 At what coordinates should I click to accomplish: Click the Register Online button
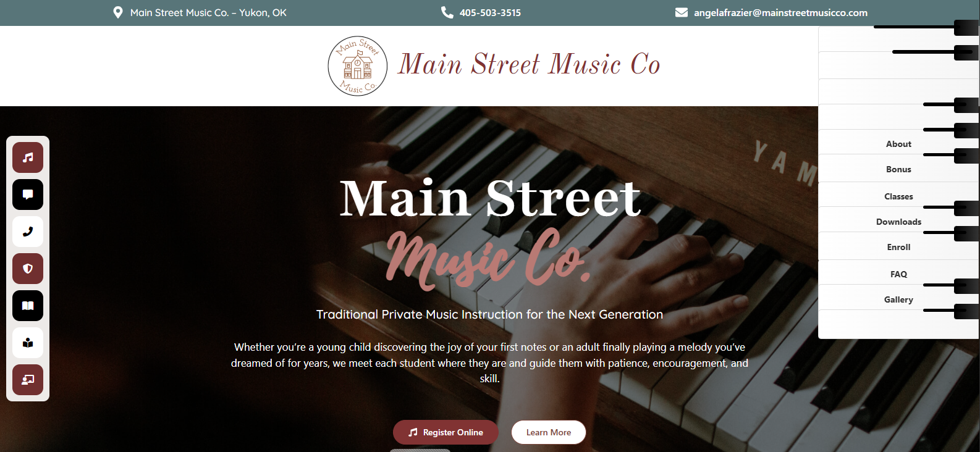[446, 432]
